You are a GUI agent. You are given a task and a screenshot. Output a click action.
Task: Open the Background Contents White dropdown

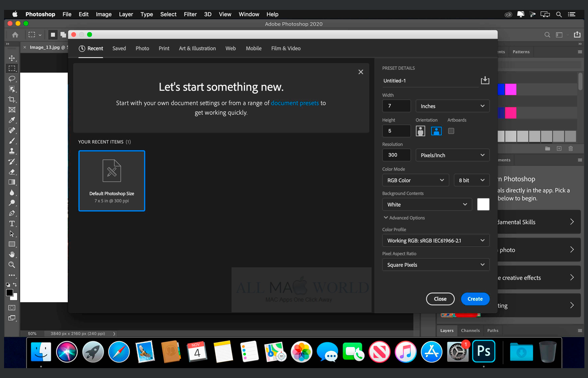coord(427,204)
